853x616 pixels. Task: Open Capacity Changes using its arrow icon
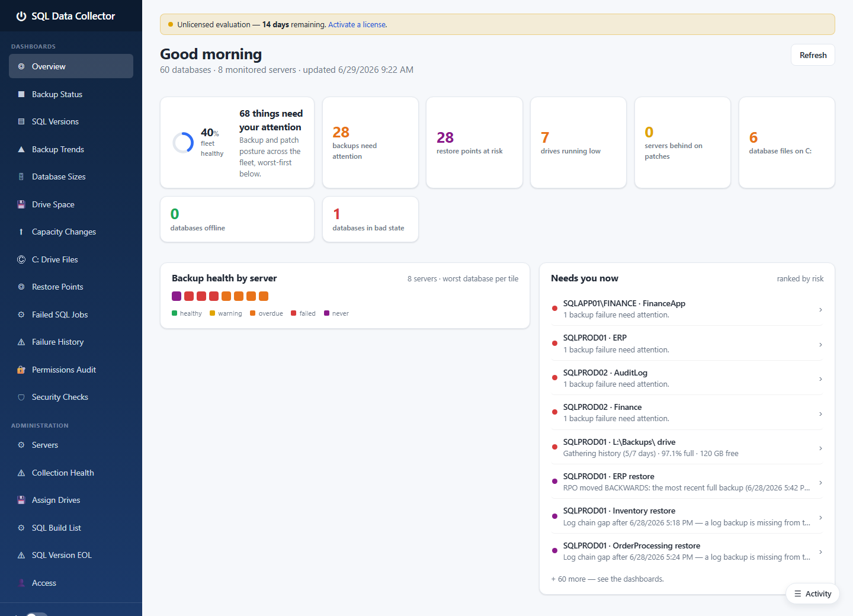point(21,232)
